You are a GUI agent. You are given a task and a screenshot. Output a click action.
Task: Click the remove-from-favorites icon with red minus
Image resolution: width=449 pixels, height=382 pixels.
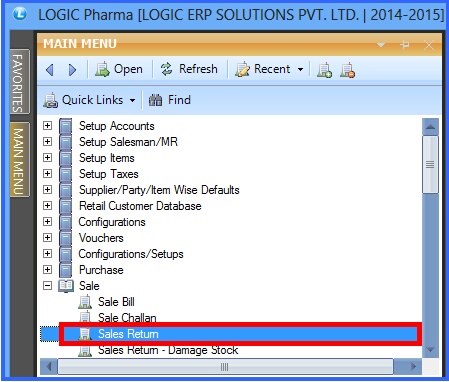[x=347, y=70]
